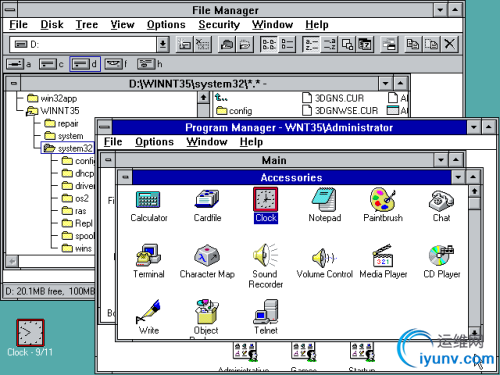Screen dimensions: 500x375
Task: Click the up-one-level arrow in the file list
Action: click(221, 98)
